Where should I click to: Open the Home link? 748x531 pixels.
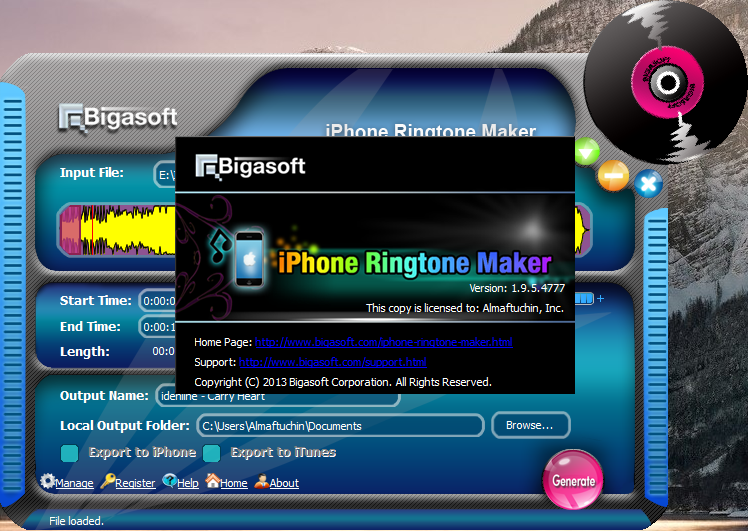coord(234,483)
